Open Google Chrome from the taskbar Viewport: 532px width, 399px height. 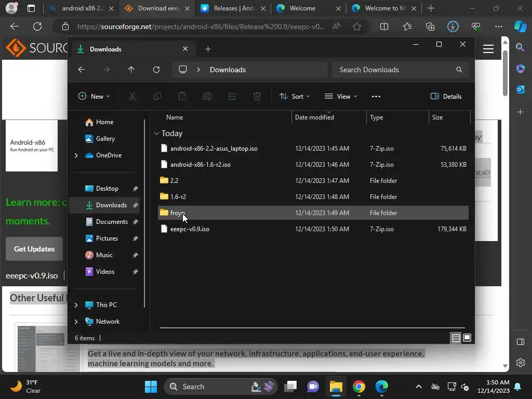point(358,387)
